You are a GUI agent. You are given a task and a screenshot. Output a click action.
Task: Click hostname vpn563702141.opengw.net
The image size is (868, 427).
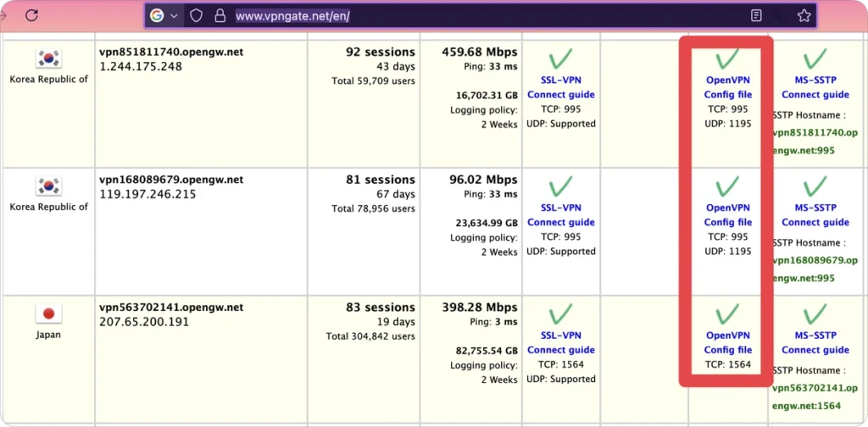tap(171, 308)
